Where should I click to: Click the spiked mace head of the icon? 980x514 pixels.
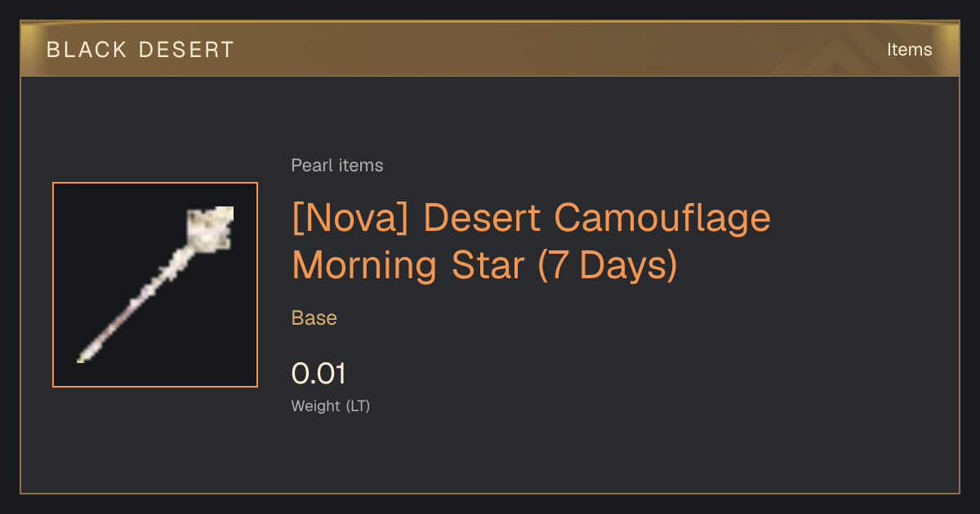point(210,228)
